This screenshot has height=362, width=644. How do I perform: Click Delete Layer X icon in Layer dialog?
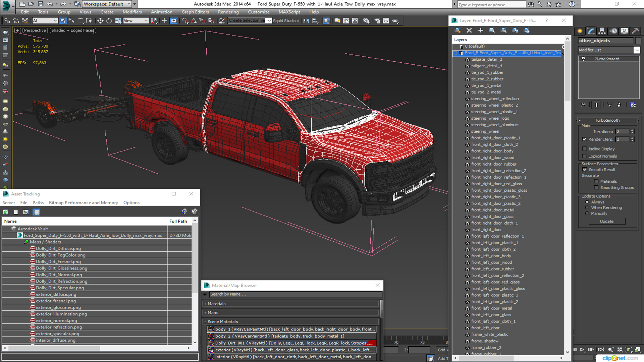click(469, 31)
